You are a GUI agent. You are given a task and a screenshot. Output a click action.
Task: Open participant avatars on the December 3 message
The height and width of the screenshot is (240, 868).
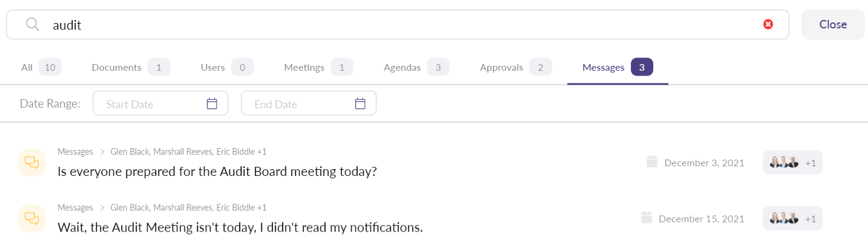pos(793,163)
